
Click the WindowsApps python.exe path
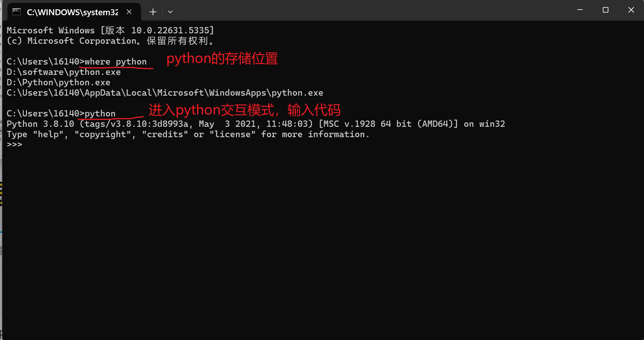coord(165,93)
